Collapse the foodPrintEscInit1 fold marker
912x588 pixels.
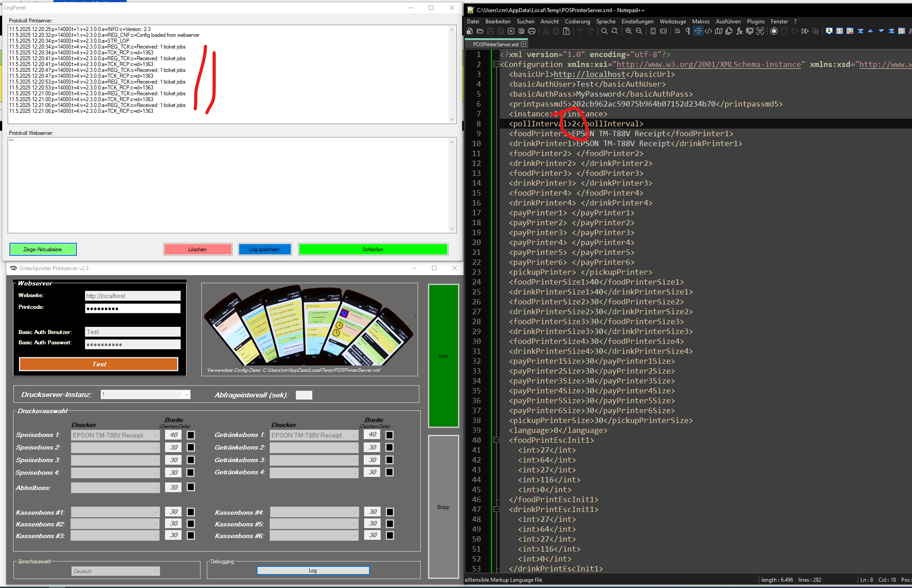496,440
